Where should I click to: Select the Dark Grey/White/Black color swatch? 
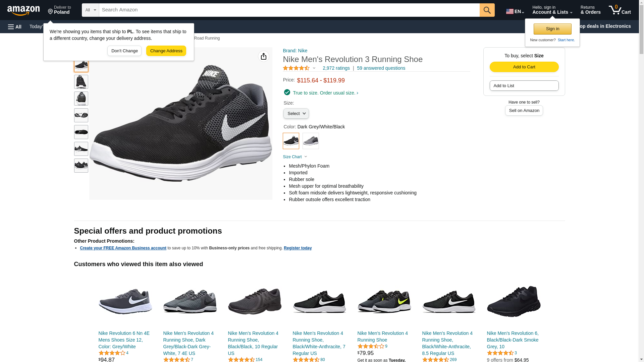291,141
